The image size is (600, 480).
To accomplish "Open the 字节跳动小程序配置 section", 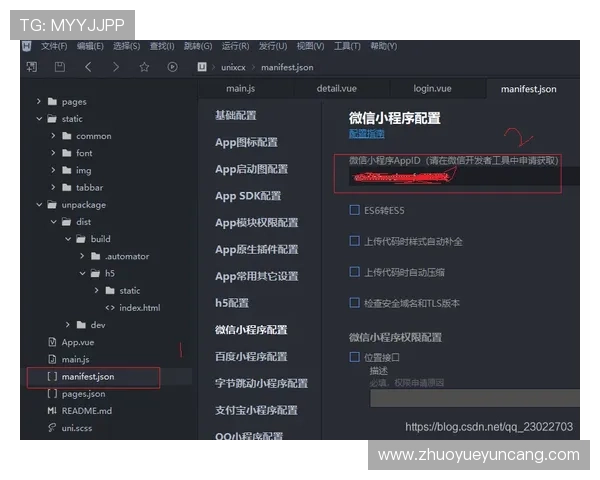I will coord(261,384).
